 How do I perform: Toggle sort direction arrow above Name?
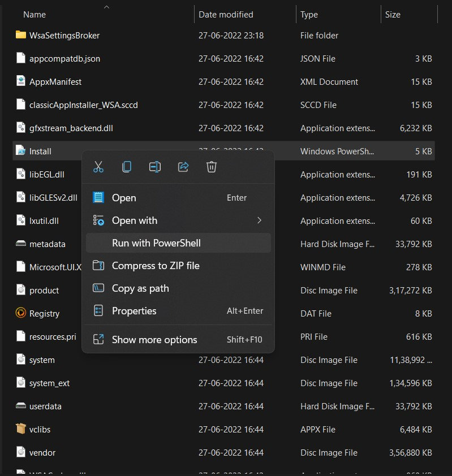point(106,7)
